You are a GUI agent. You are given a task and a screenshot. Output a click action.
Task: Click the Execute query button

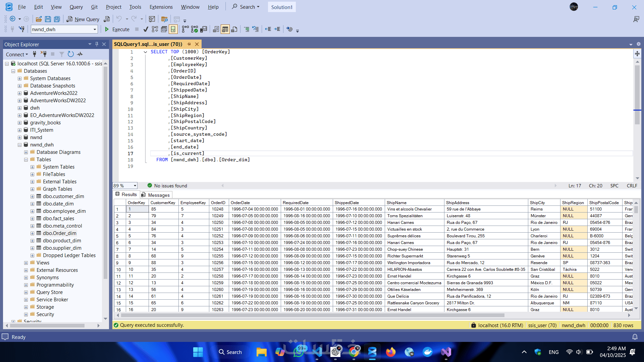tap(117, 29)
